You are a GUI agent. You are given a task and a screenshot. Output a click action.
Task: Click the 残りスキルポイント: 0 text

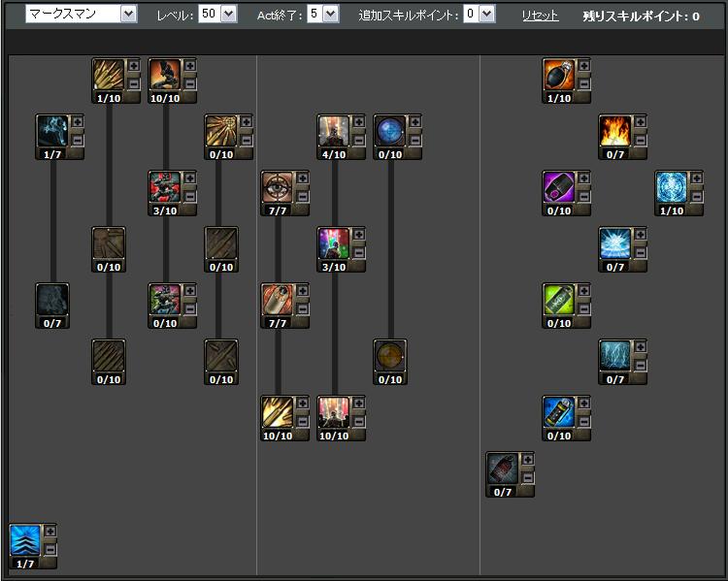coord(642,16)
